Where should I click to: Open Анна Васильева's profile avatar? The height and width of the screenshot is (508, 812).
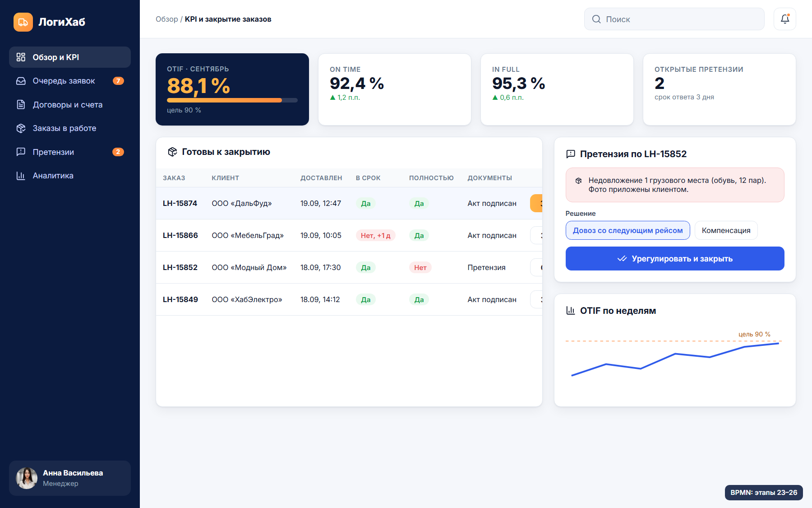coord(27,478)
